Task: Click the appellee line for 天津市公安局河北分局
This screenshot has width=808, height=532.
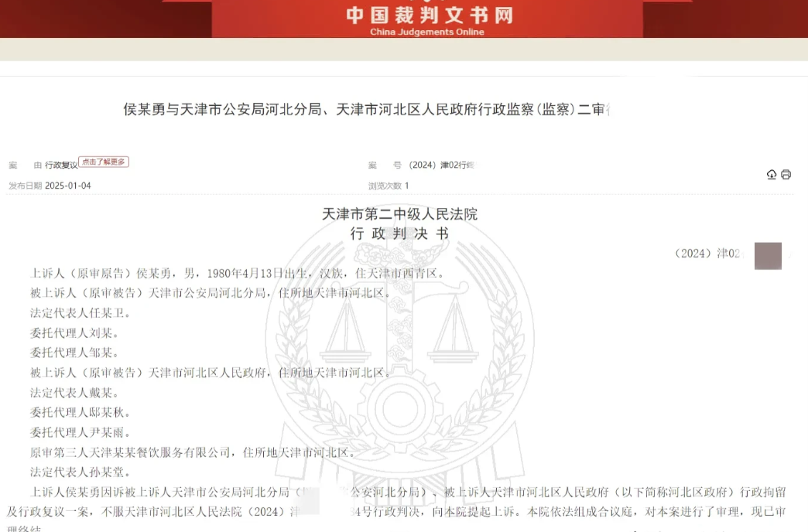Action: [x=211, y=293]
